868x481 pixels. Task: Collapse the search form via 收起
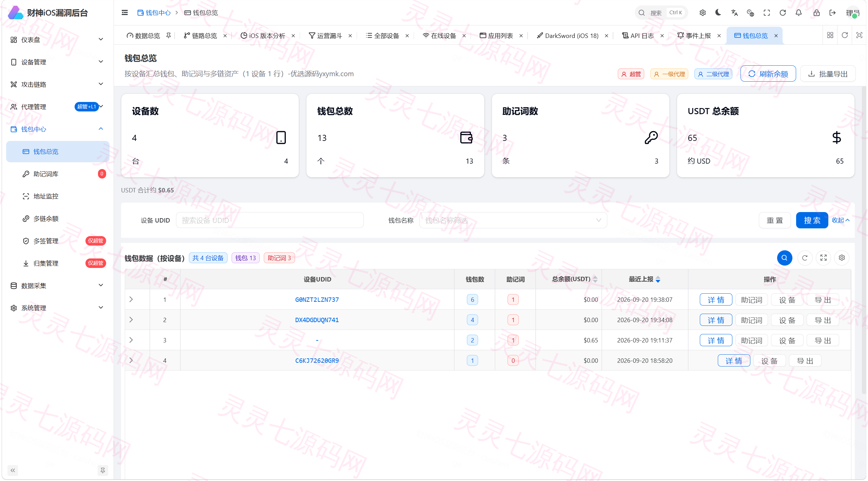[x=841, y=220]
